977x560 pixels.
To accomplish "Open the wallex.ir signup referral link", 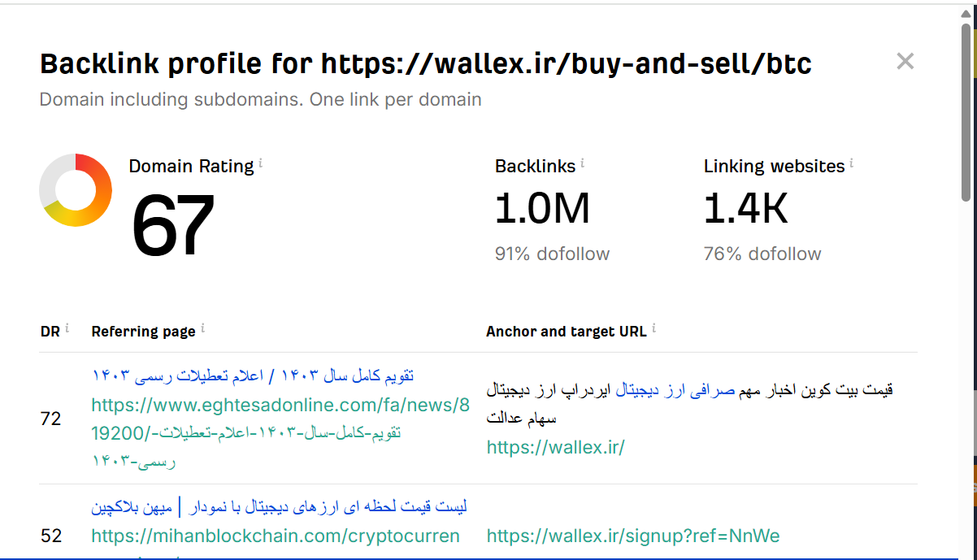I will 632,536.
